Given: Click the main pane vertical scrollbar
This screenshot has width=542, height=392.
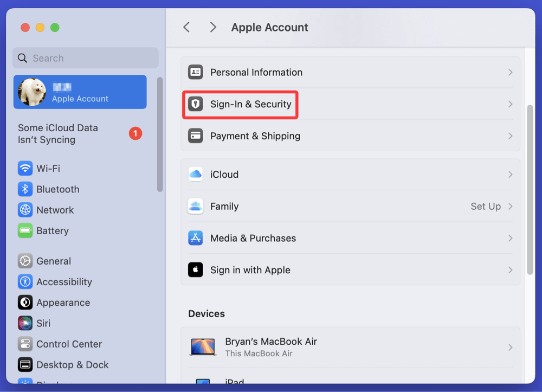Looking at the screenshot, I should pyautogui.click(x=530, y=190).
